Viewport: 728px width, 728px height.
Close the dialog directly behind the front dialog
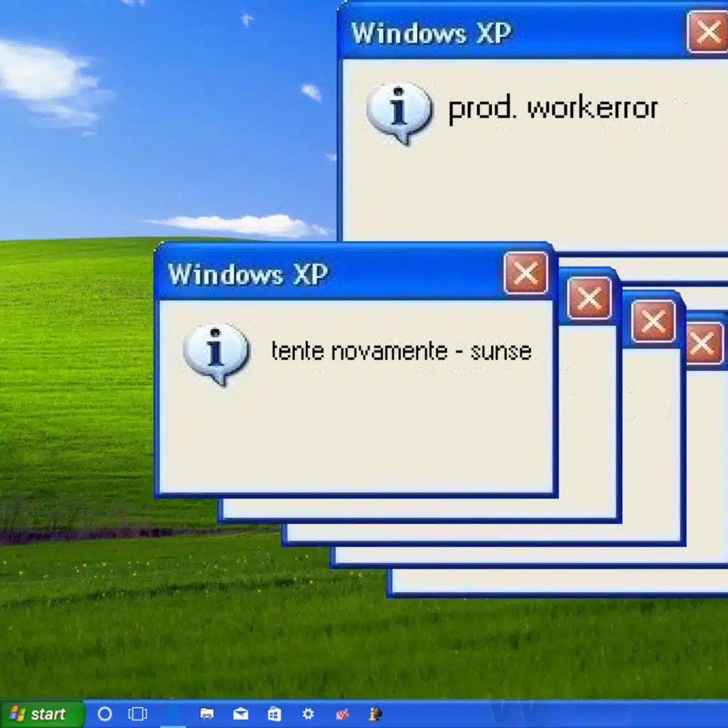coord(589,298)
